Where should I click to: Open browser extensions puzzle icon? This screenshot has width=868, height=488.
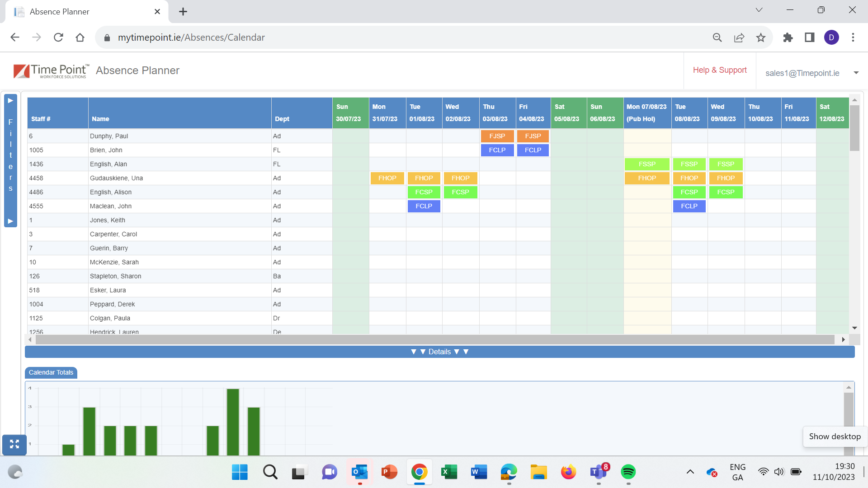click(x=788, y=38)
